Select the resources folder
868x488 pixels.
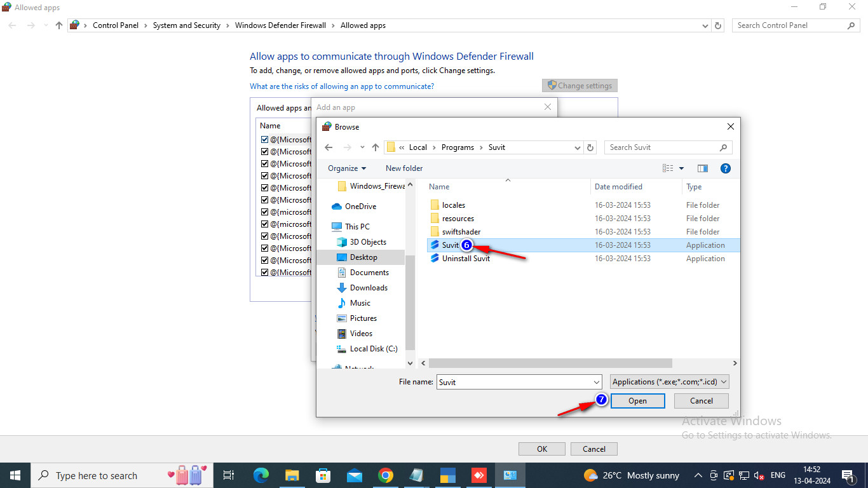[x=458, y=219]
